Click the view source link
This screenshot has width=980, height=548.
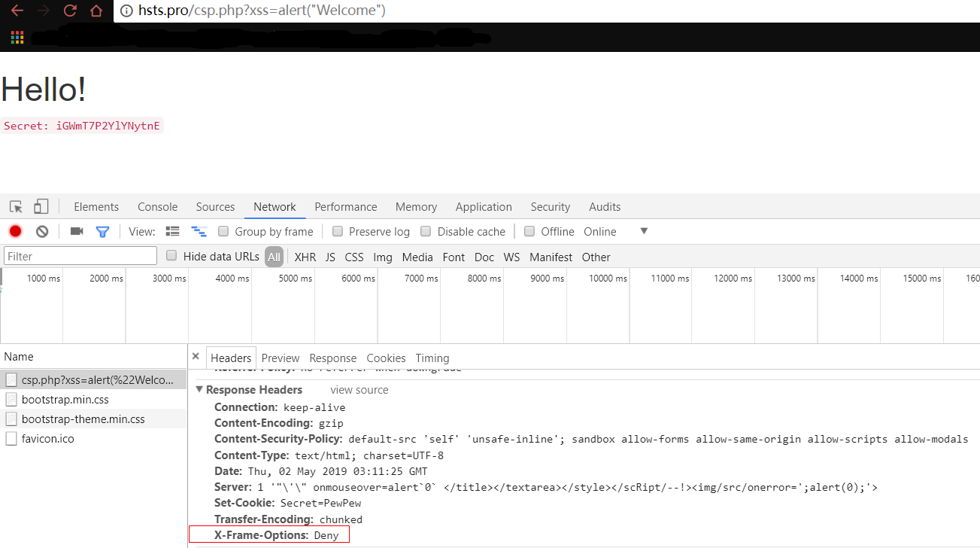[359, 390]
